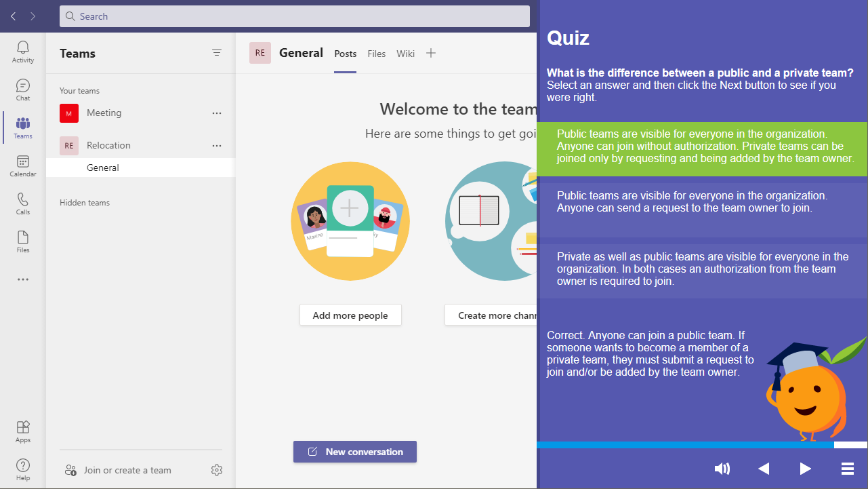Expand the Hidden teams section
Image resolution: width=868 pixels, height=489 pixels.
(x=85, y=203)
